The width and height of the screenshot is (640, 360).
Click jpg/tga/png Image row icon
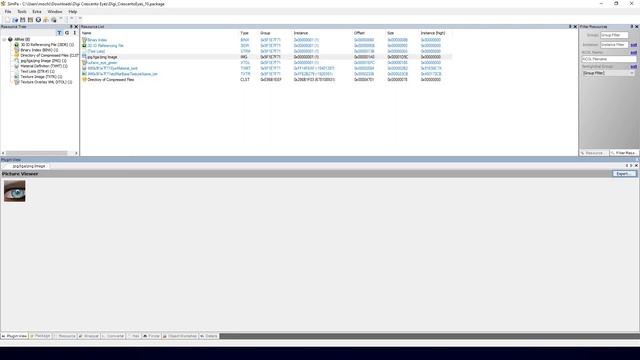point(84,57)
